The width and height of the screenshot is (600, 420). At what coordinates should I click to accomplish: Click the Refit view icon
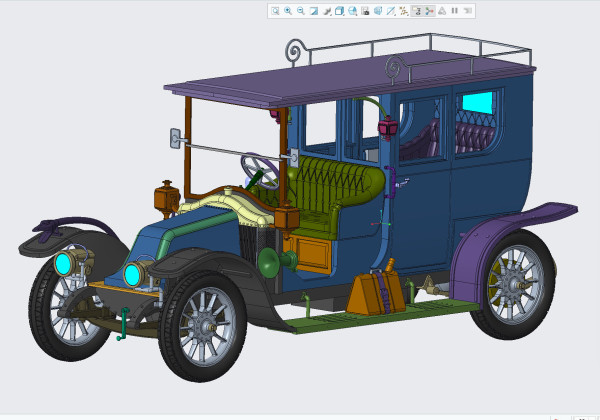click(x=275, y=11)
